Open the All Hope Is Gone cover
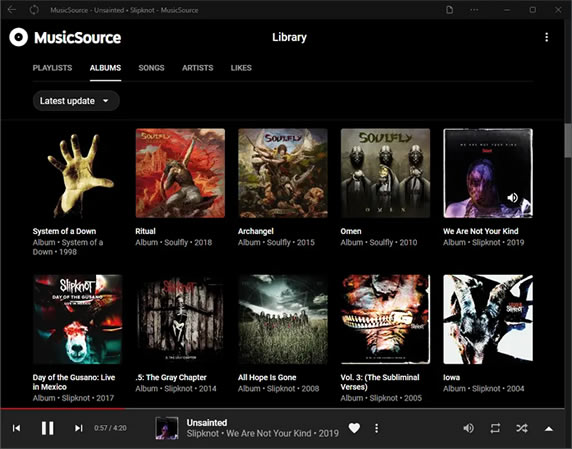This screenshot has width=572, height=449. pyautogui.click(x=283, y=320)
